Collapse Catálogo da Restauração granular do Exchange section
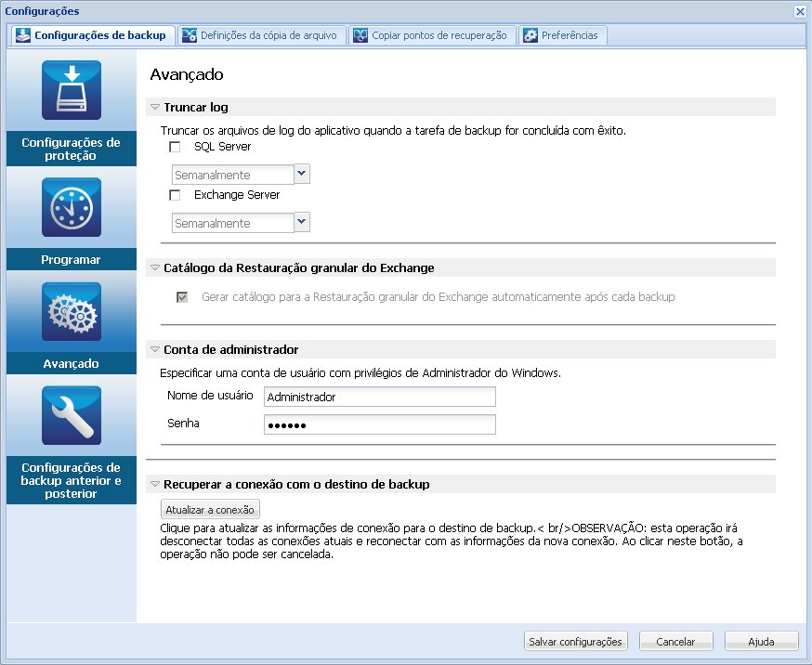Image resolution: width=812 pixels, height=665 pixels. 155,268
